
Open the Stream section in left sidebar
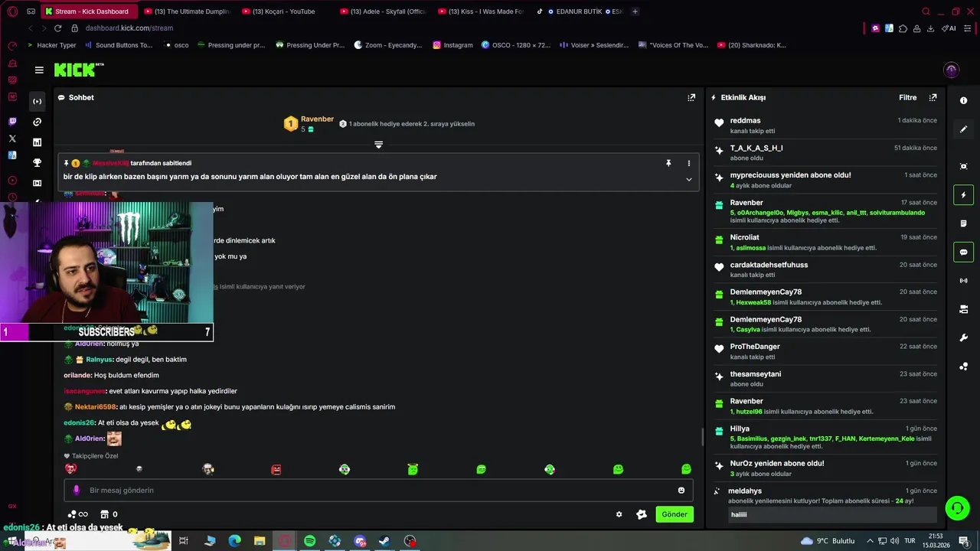[x=37, y=102]
